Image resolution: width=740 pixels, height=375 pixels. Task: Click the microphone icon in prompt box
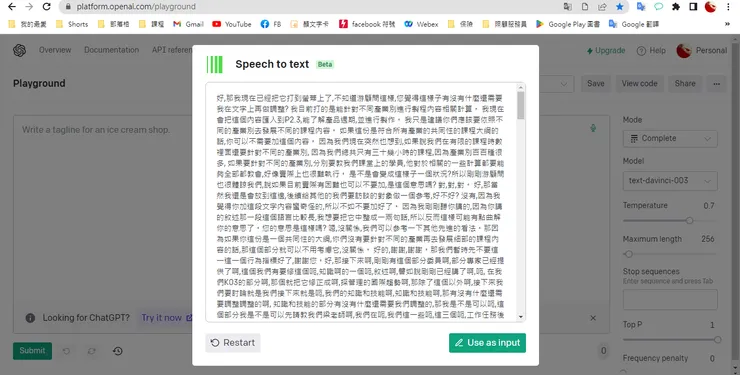pos(593,128)
